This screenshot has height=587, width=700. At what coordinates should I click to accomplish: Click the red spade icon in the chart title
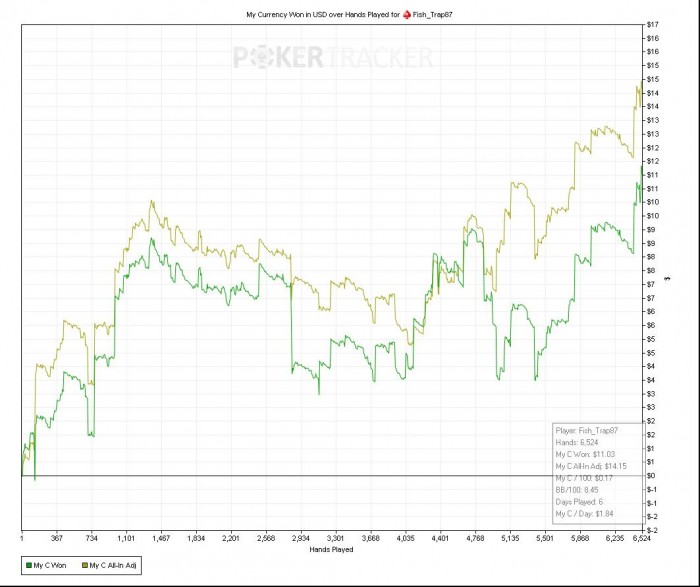point(407,15)
